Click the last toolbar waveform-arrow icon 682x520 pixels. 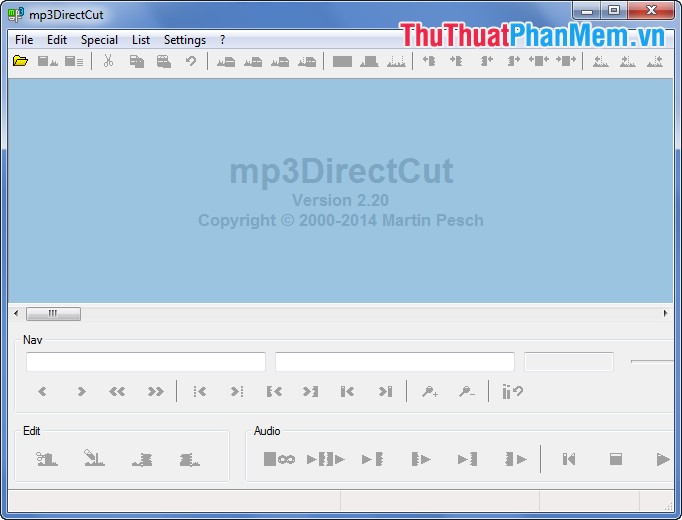[655, 62]
